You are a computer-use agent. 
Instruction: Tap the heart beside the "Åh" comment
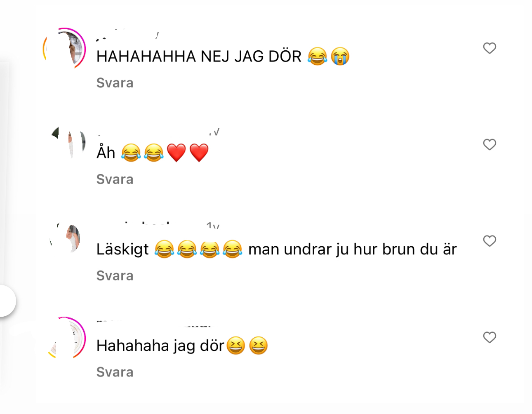click(490, 145)
